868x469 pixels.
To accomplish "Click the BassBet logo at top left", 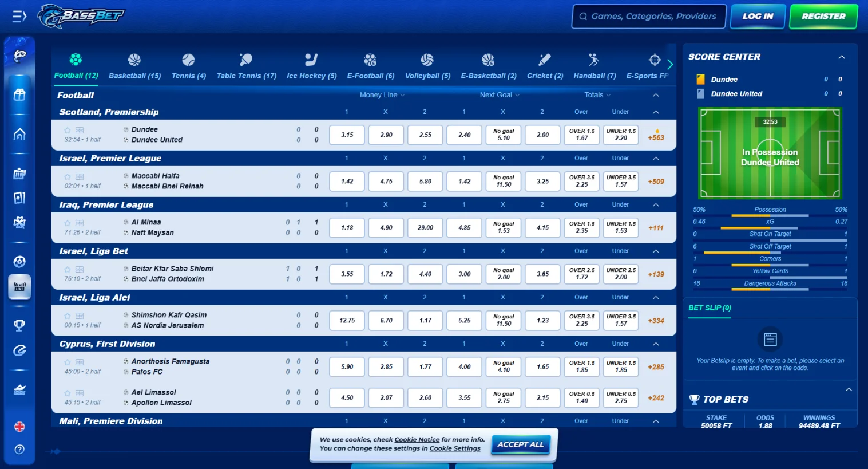I will tap(80, 16).
